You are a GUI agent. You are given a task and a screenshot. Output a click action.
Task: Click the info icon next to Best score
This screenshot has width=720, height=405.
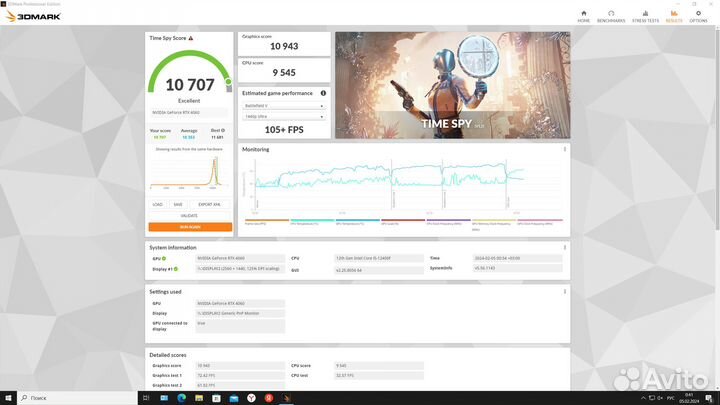click(x=223, y=131)
